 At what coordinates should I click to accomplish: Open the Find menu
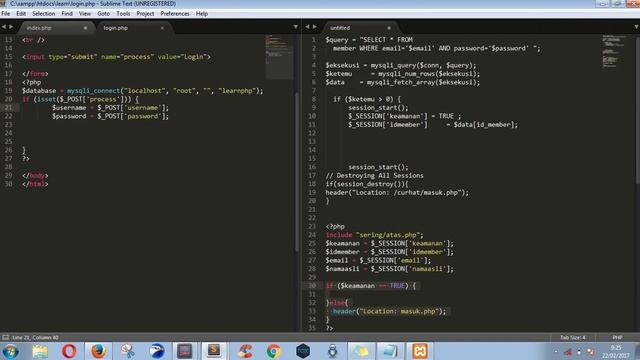(x=67, y=13)
